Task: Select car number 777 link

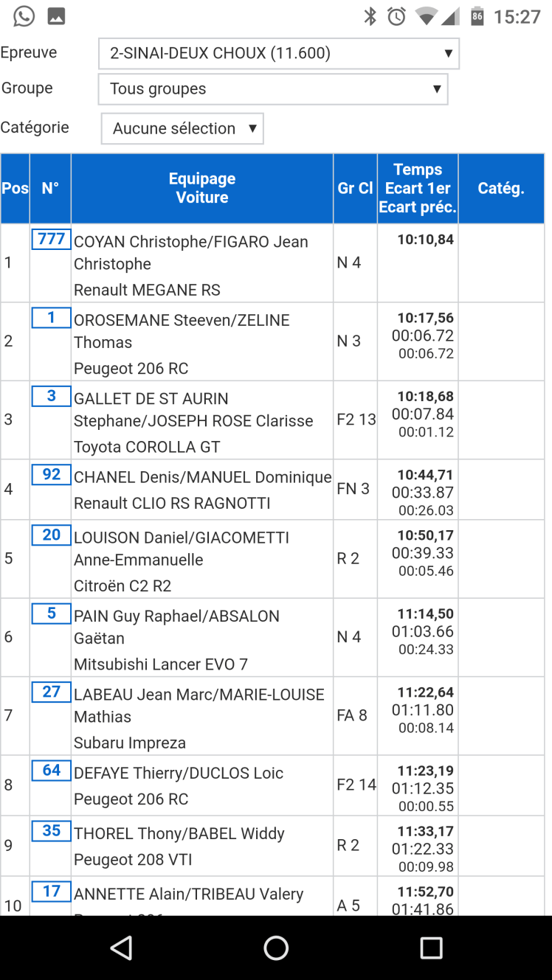Action: pos(51,240)
